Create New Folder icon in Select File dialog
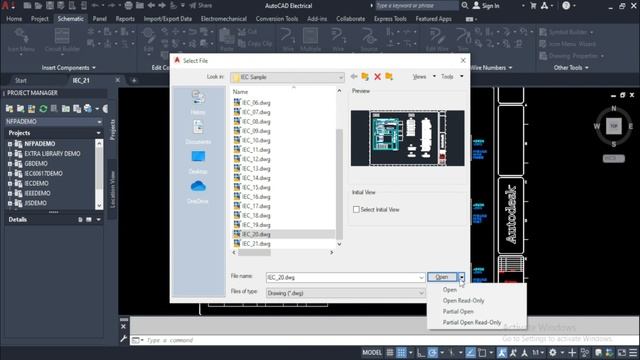This screenshot has width=640, height=360. pyautogui.click(x=389, y=76)
